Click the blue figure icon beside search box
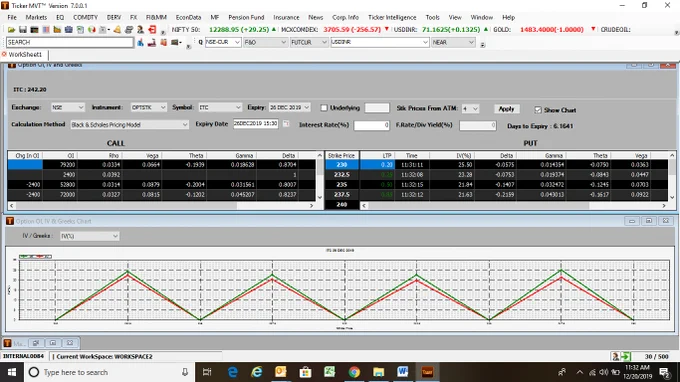The image size is (680, 382). pyautogui.click(x=140, y=42)
